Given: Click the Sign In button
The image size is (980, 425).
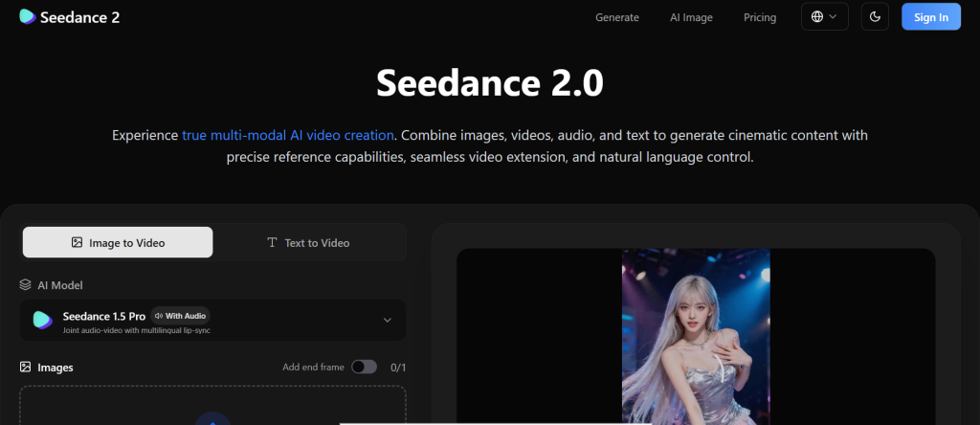Looking at the screenshot, I should click(930, 17).
